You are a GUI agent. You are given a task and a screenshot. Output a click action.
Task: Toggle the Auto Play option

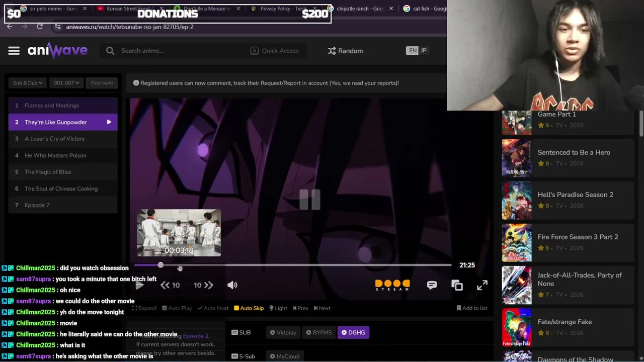177,308
